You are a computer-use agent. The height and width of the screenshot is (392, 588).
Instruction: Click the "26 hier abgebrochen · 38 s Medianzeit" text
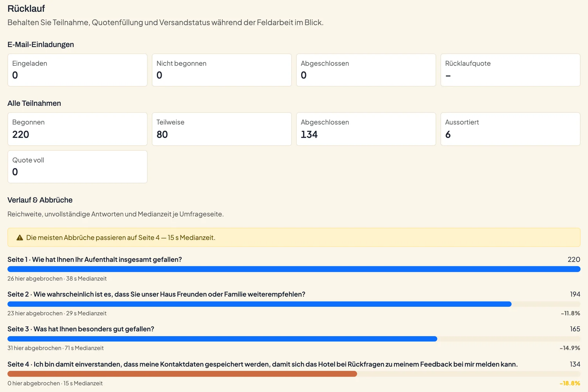coord(57,278)
